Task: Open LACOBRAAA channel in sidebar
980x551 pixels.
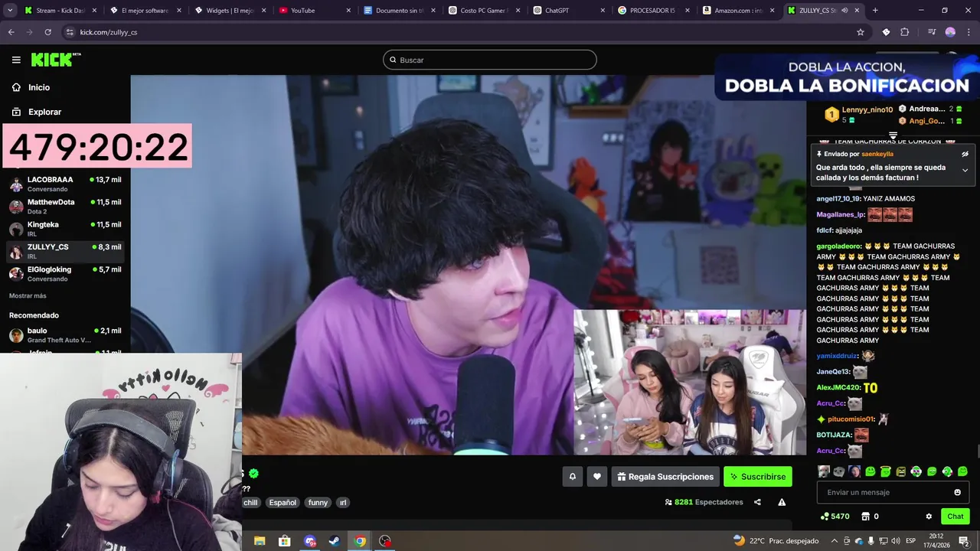Action: click(x=65, y=184)
